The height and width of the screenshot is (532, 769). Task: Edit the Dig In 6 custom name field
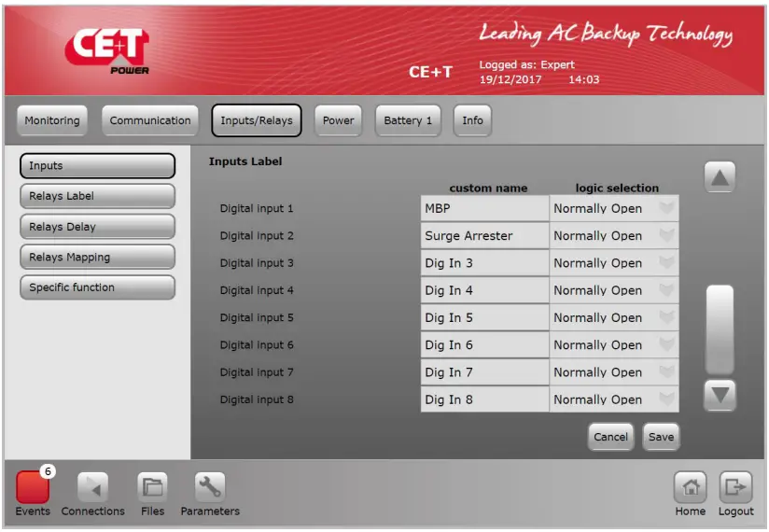tap(484, 345)
